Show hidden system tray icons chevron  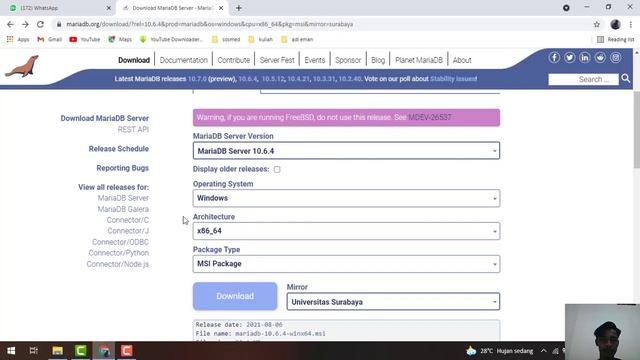pyautogui.click(x=544, y=351)
